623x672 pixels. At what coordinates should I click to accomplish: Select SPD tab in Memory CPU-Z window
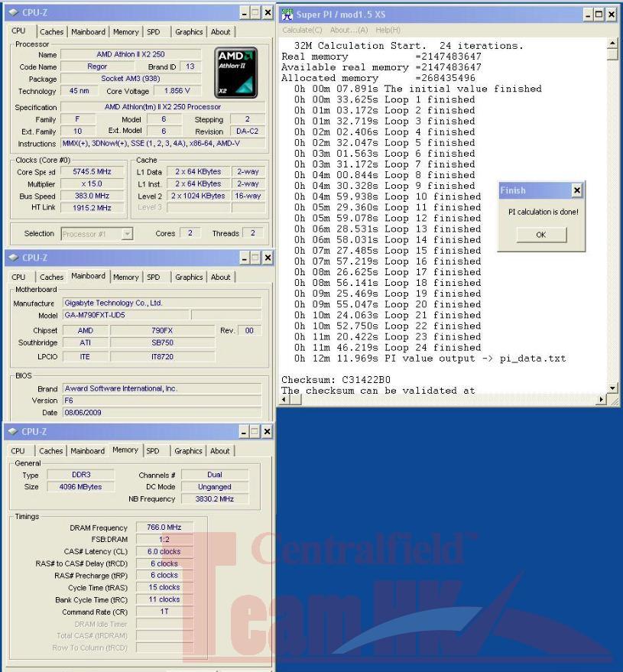pyautogui.click(x=153, y=451)
